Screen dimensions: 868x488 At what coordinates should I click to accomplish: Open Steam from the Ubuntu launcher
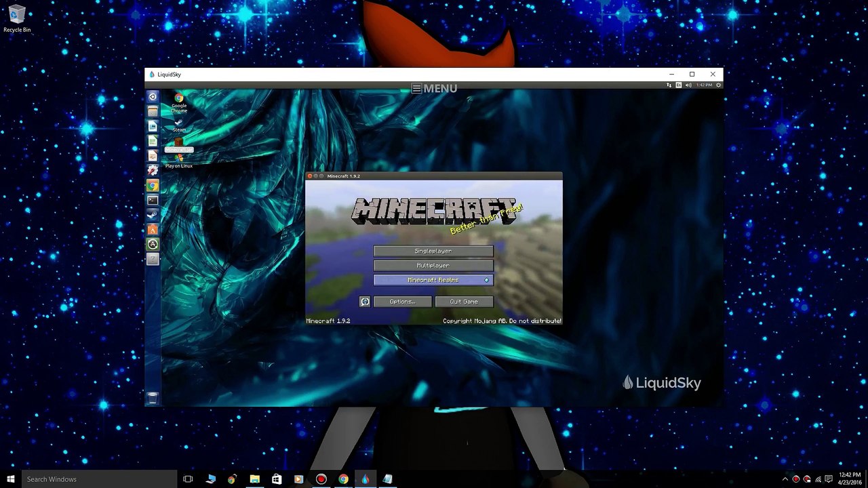[x=153, y=215]
